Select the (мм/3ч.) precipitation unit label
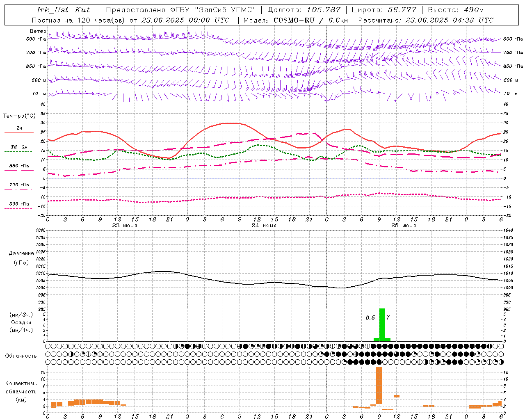This screenshot has width=525, height=420. 21,315
